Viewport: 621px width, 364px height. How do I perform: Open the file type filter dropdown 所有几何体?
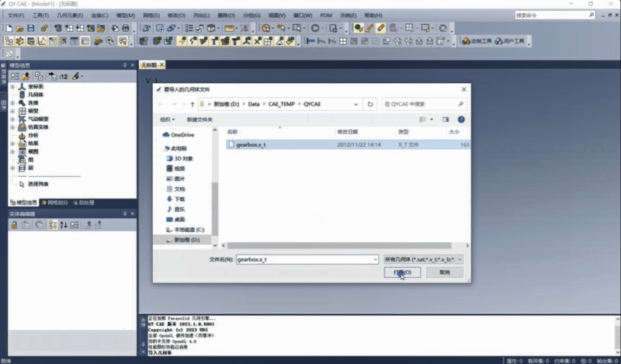[424, 258]
